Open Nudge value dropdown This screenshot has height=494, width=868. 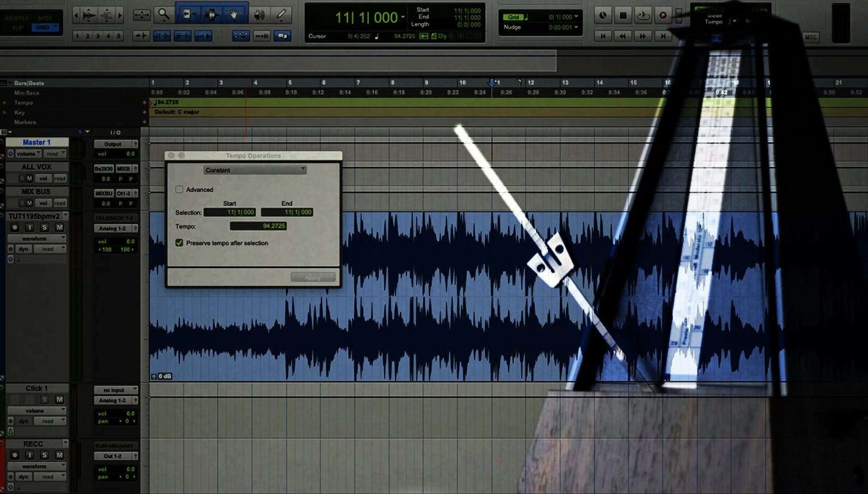576,27
